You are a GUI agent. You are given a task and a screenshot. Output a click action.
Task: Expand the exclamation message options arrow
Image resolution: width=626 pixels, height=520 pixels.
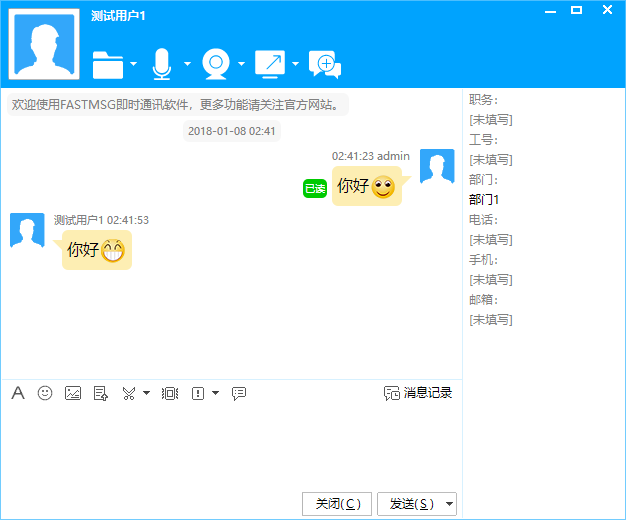[x=216, y=393]
